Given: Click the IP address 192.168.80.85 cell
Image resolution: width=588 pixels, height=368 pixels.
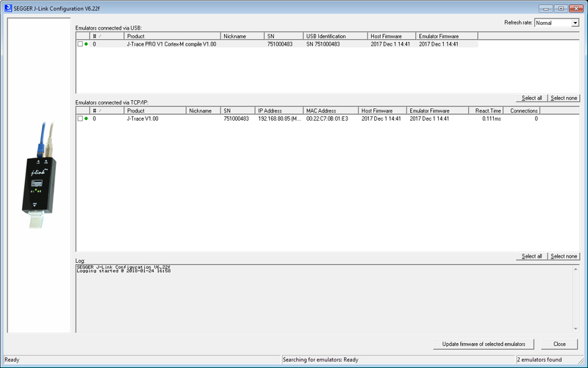Looking at the screenshot, I should pos(279,118).
